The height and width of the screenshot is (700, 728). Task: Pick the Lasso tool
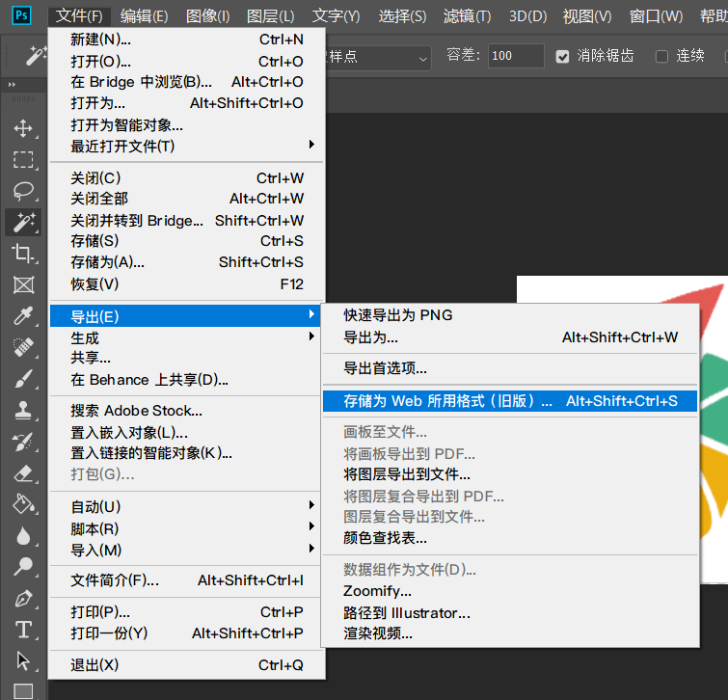click(x=23, y=191)
